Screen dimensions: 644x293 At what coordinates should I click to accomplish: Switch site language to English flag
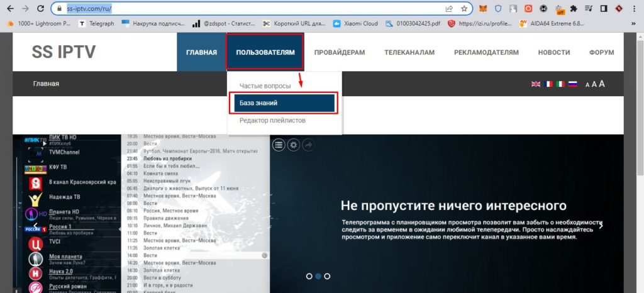point(536,84)
